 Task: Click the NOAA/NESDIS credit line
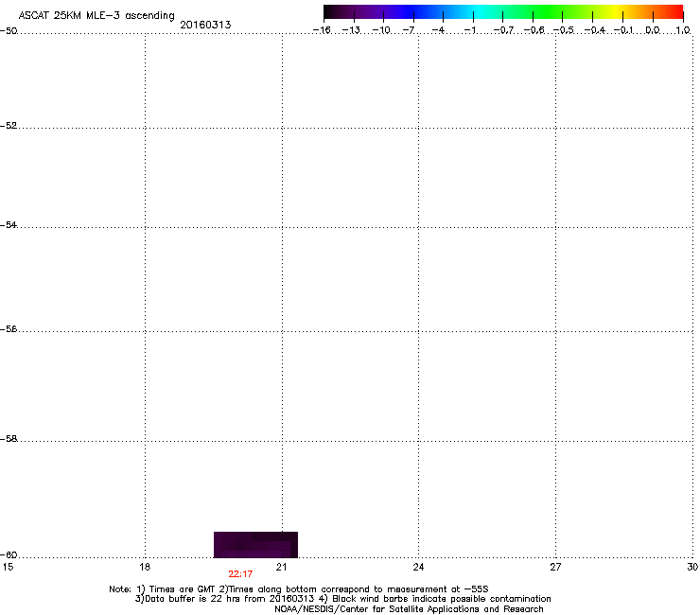click(409, 609)
